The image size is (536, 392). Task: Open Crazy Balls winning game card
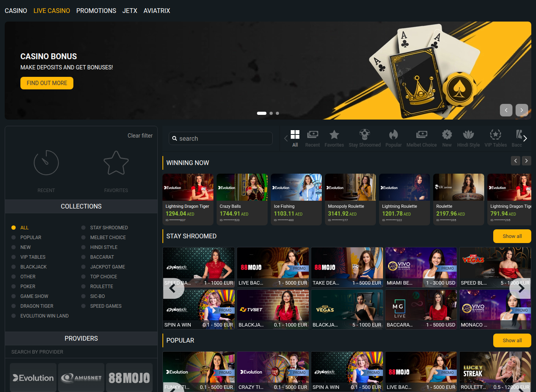tap(242, 200)
